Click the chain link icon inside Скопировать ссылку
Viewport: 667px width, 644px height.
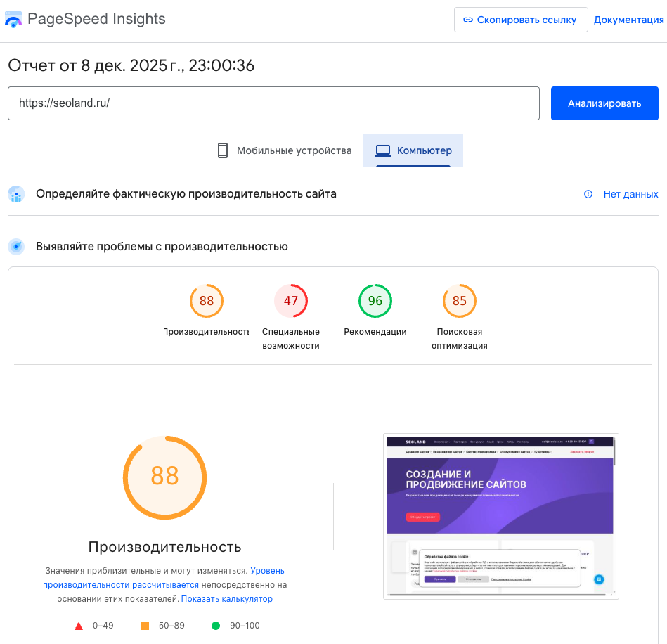467,20
